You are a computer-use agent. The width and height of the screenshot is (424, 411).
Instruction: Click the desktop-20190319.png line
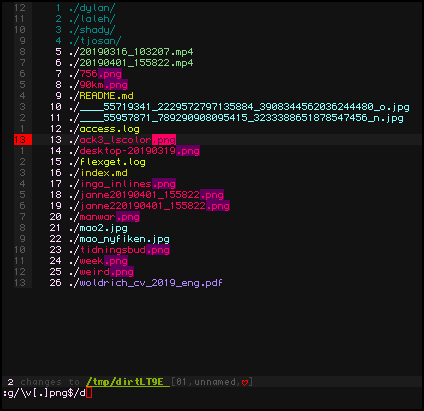(x=134, y=151)
